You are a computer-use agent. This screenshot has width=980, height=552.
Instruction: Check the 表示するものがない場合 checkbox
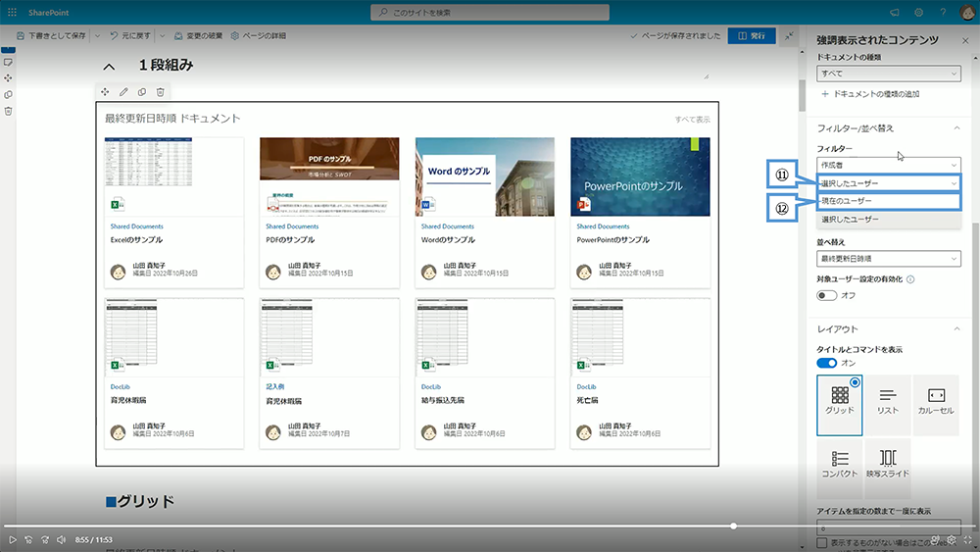(x=822, y=542)
